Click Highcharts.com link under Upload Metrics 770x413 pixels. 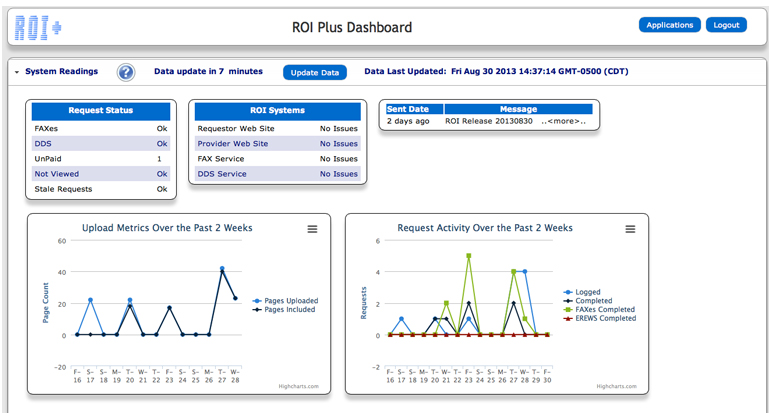click(x=298, y=384)
